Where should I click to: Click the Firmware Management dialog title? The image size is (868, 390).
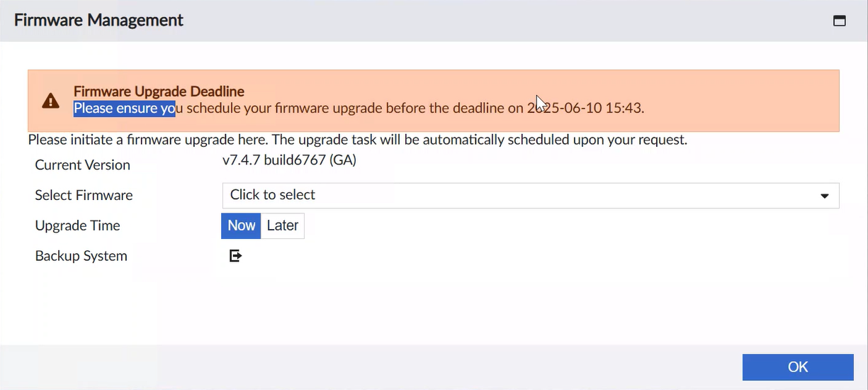[98, 20]
